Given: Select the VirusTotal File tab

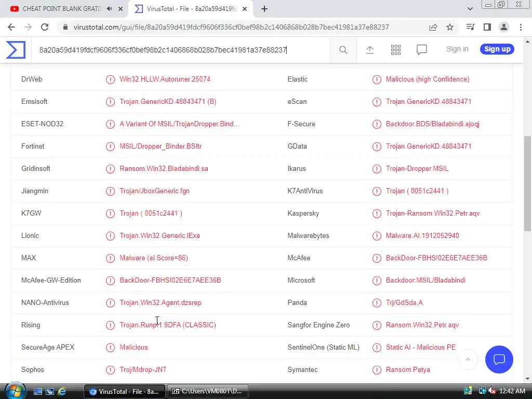Looking at the screenshot, I should pyautogui.click(x=191, y=9).
